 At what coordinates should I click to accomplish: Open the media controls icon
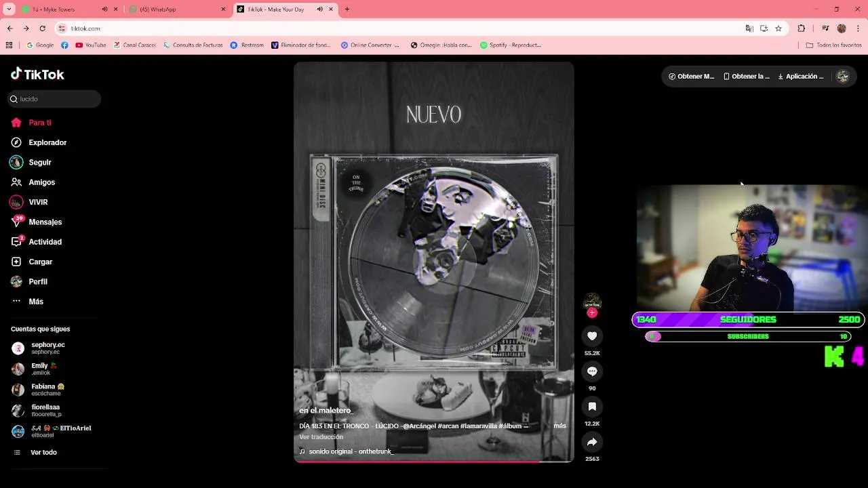[825, 28]
